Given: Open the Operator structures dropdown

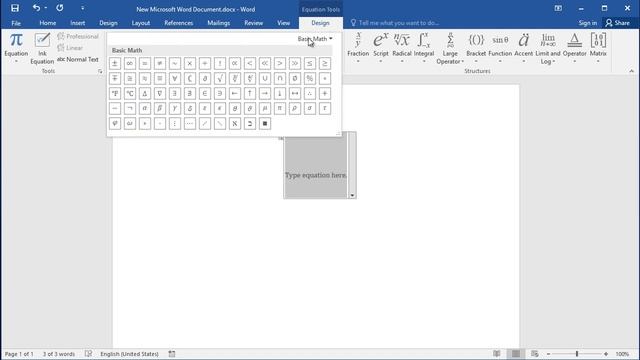Looking at the screenshot, I should [x=575, y=48].
